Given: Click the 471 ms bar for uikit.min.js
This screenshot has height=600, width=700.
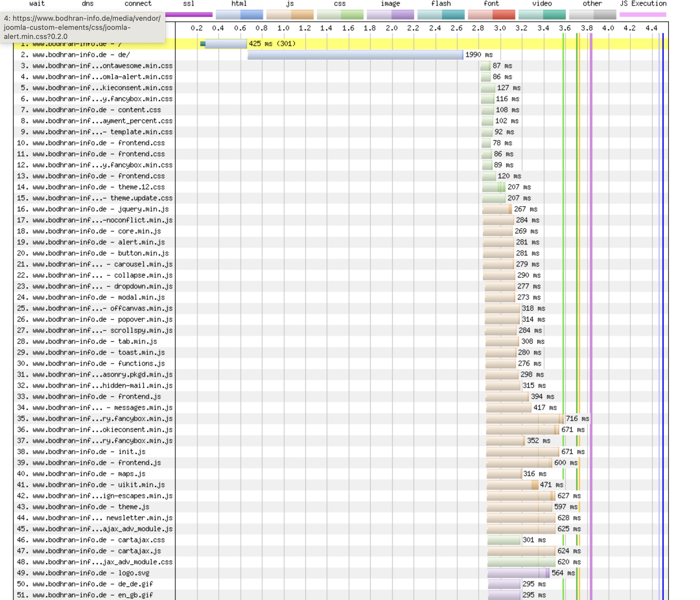Looking at the screenshot, I should (512, 485).
